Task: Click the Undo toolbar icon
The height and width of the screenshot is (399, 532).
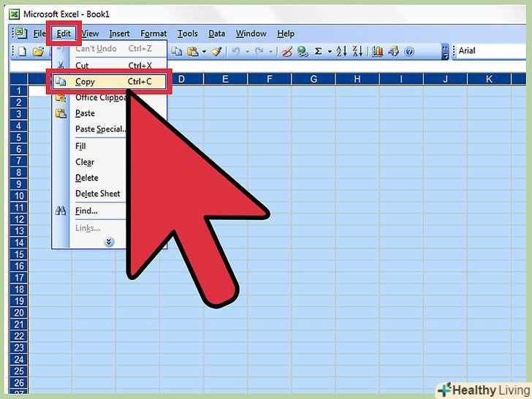Action: point(235,52)
